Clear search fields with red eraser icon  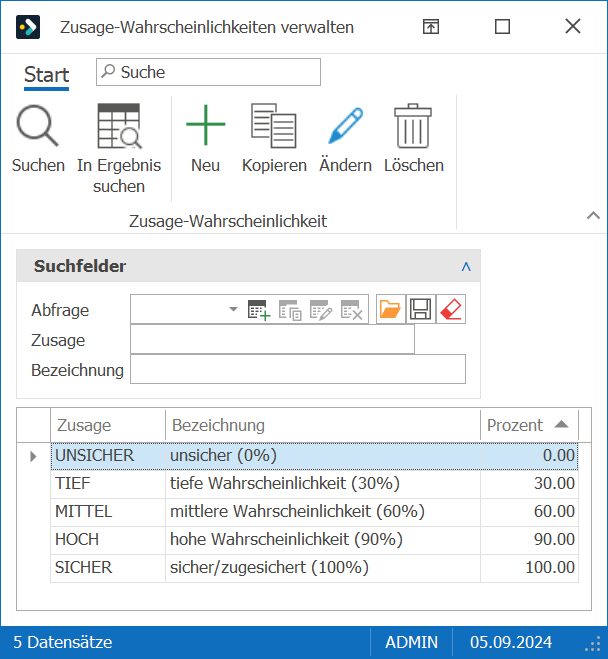[451, 309]
